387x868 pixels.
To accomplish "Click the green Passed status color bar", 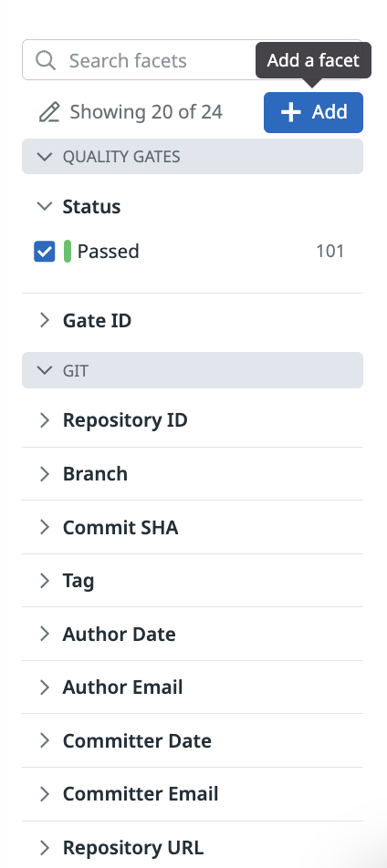I will coord(68,252).
